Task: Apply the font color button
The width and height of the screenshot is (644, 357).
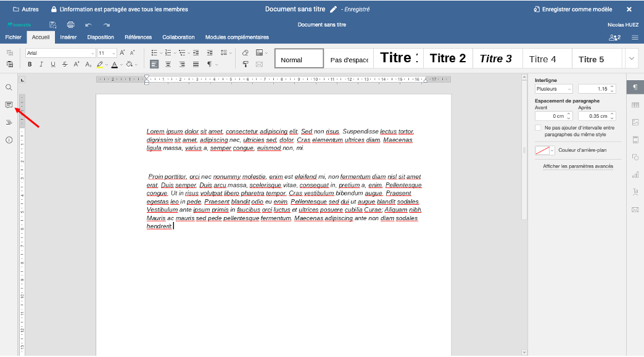Action: (115, 64)
